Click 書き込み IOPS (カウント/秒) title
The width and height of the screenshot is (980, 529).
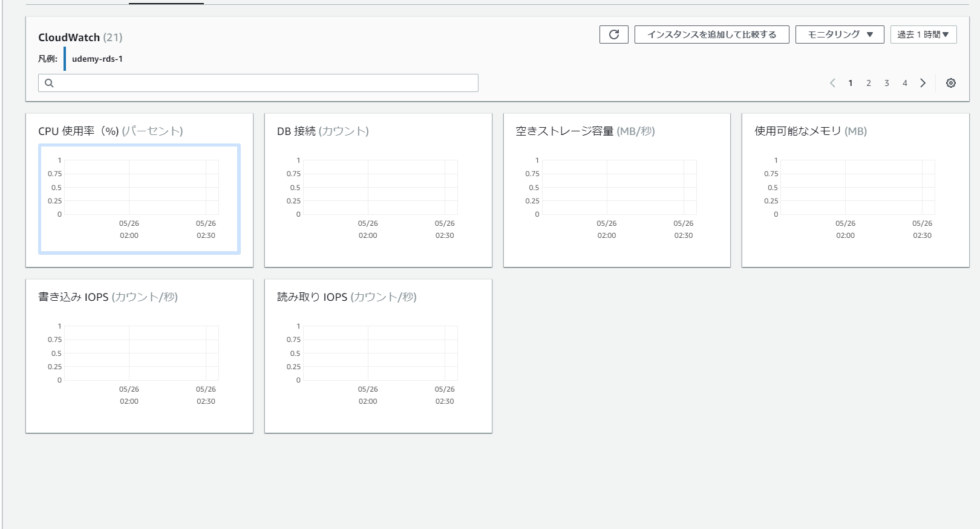click(108, 297)
